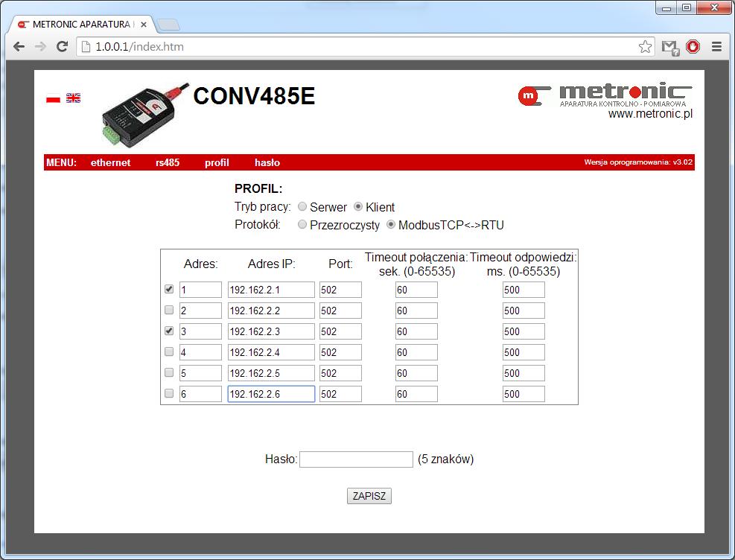Click the Adres field containing 3

click(x=200, y=331)
